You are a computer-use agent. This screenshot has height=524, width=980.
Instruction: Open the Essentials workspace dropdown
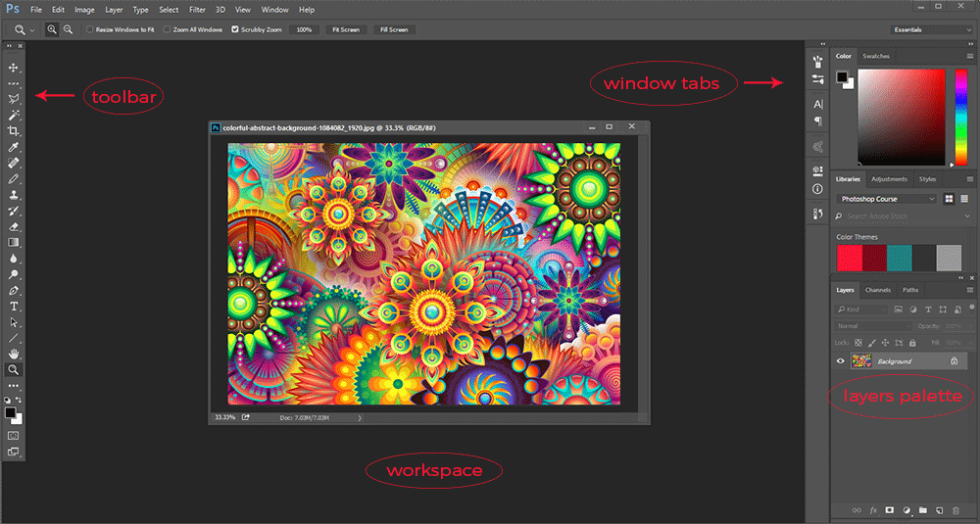[x=931, y=29]
